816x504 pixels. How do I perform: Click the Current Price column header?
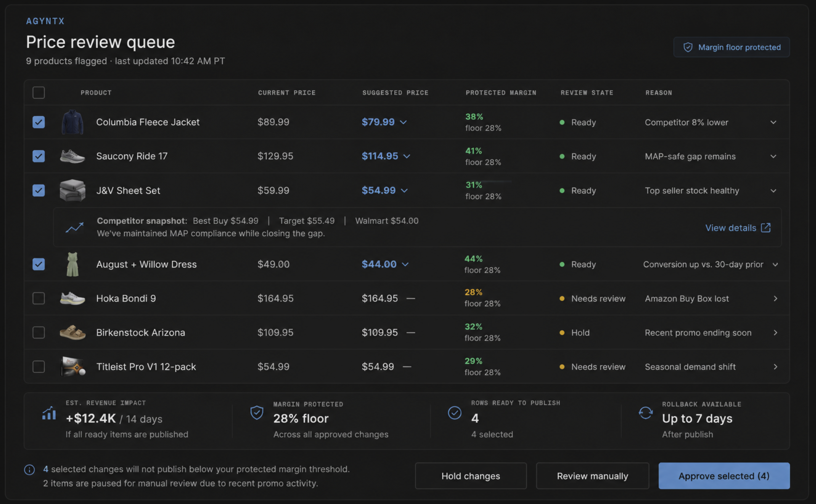287,93
